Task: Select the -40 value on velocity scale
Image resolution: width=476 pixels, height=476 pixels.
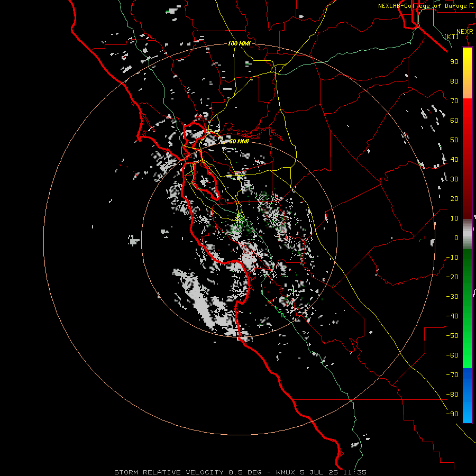Action: coord(452,316)
